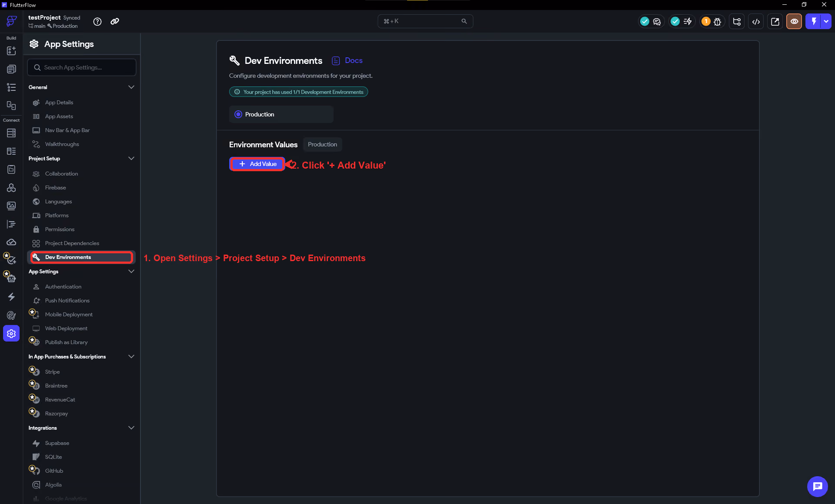The height and width of the screenshot is (504, 835).
Task: Click the orange warning badge showing 1
Action: pos(706,21)
